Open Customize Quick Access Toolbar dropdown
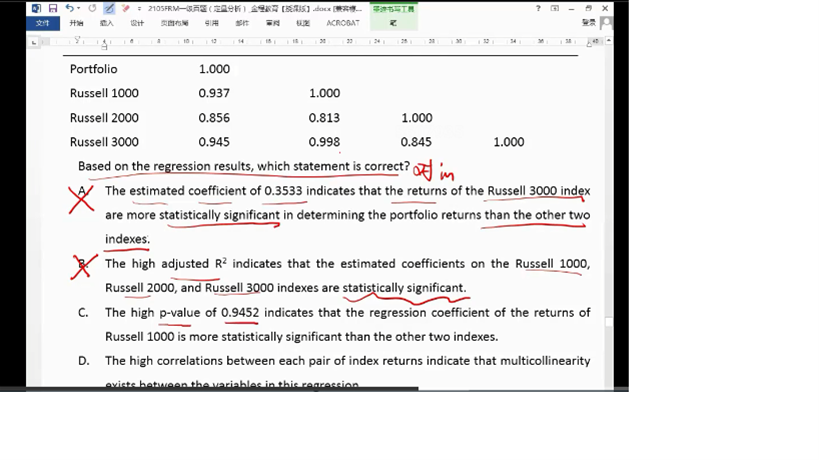This screenshot has width=819, height=460. point(139,9)
